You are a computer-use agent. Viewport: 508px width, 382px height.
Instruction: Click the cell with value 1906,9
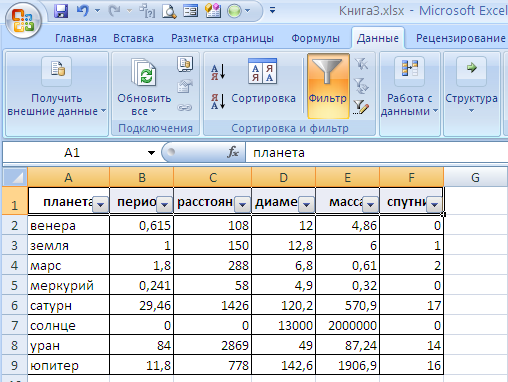coord(347,365)
